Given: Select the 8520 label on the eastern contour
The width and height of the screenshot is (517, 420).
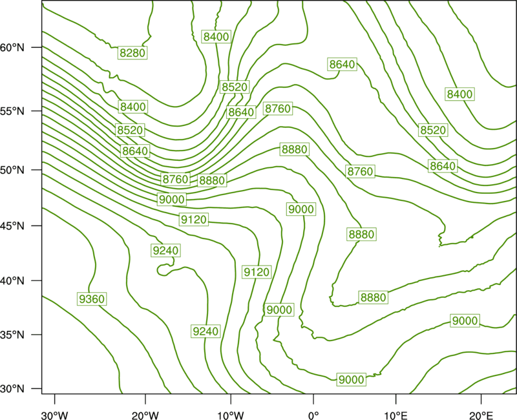Looking at the screenshot, I should tap(433, 130).
